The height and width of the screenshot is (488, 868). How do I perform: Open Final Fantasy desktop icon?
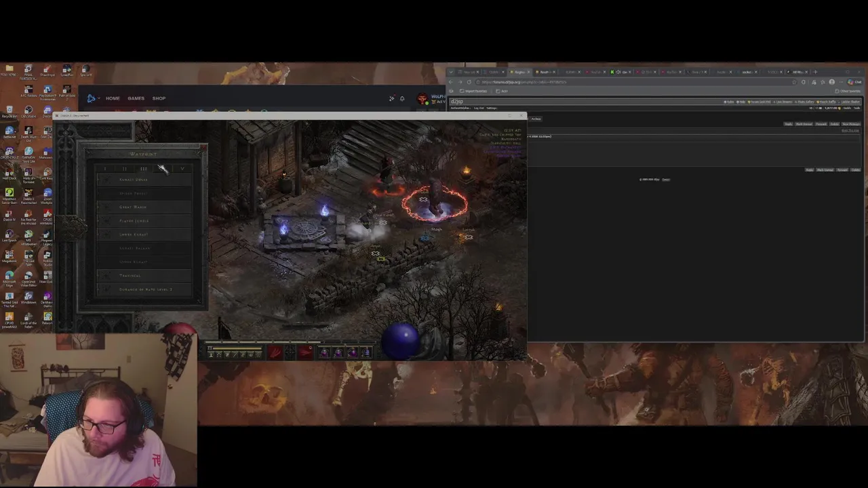click(x=28, y=70)
